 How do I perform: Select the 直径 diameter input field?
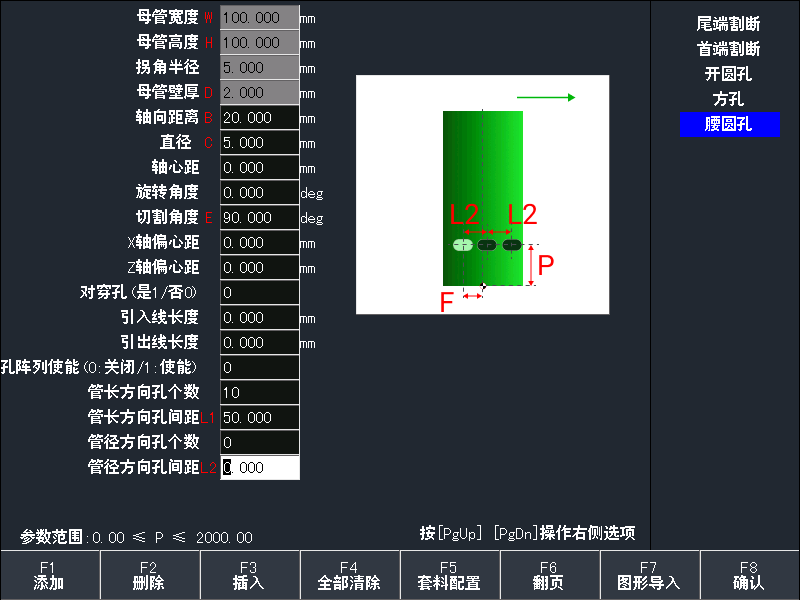(x=258, y=142)
